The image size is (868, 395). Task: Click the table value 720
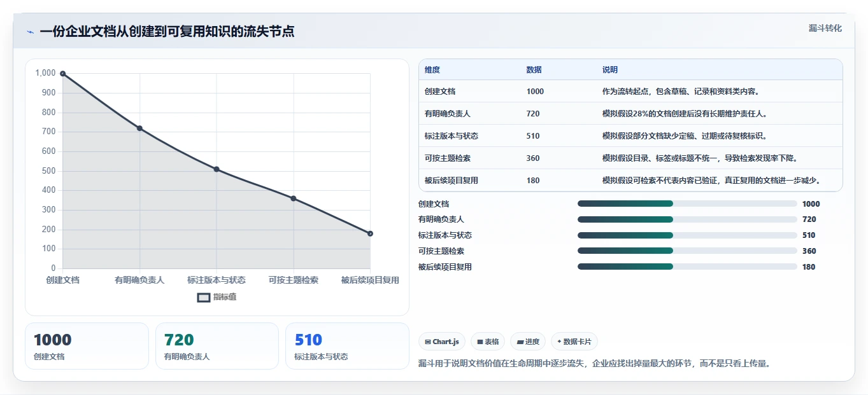(x=533, y=114)
